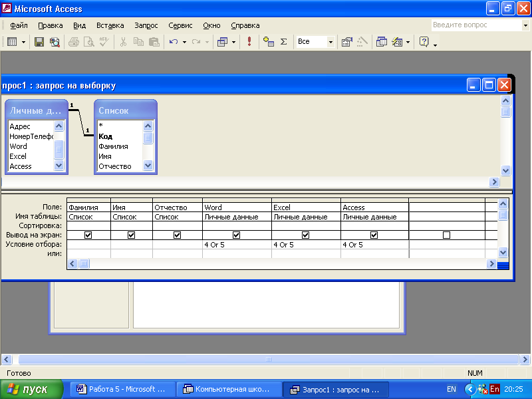
Task: Open the toolbar options arrow after Help
Action: click(x=436, y=44)
